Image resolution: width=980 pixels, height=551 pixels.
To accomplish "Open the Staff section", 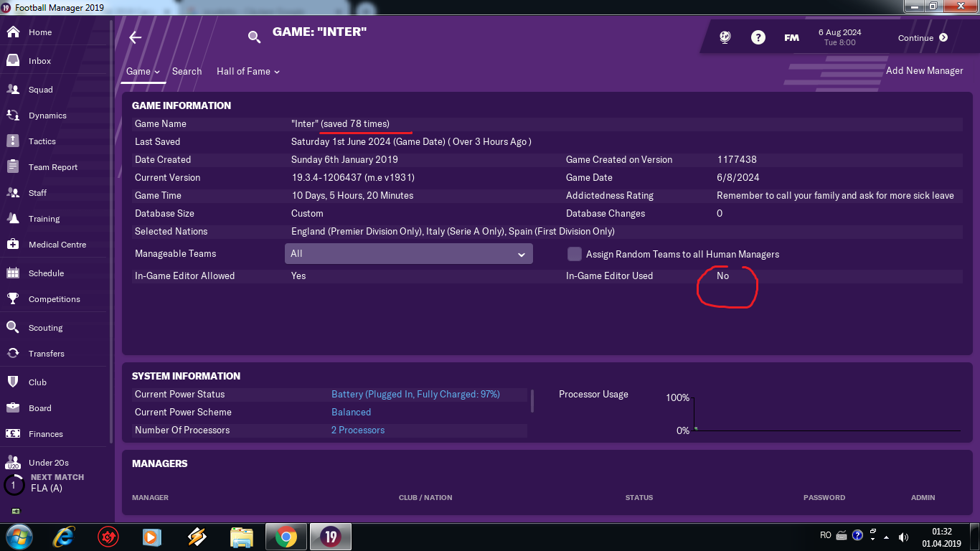I will point(37,193).
